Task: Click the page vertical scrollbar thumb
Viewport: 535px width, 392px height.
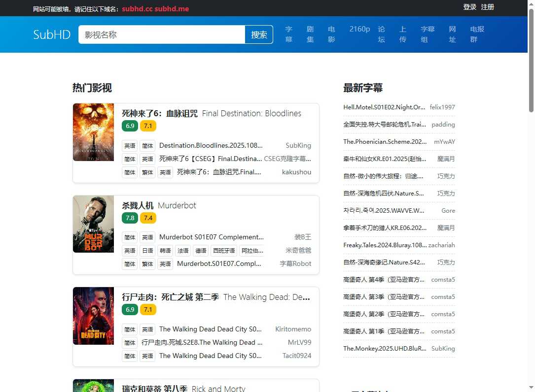Action: [531, 61]
